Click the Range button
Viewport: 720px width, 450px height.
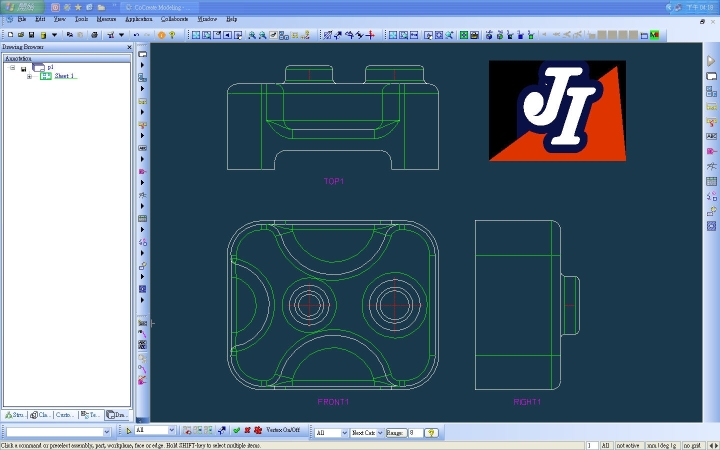coord(395,433)
